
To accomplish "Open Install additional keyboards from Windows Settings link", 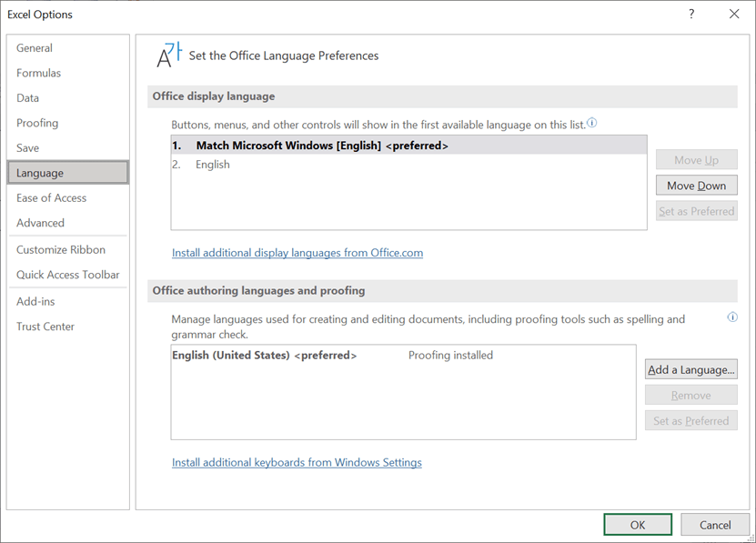I will tap(297, 462).
